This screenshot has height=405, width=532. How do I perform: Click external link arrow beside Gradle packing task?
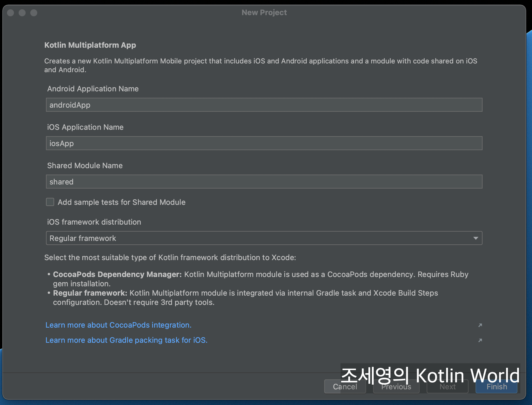coord(480,340)
